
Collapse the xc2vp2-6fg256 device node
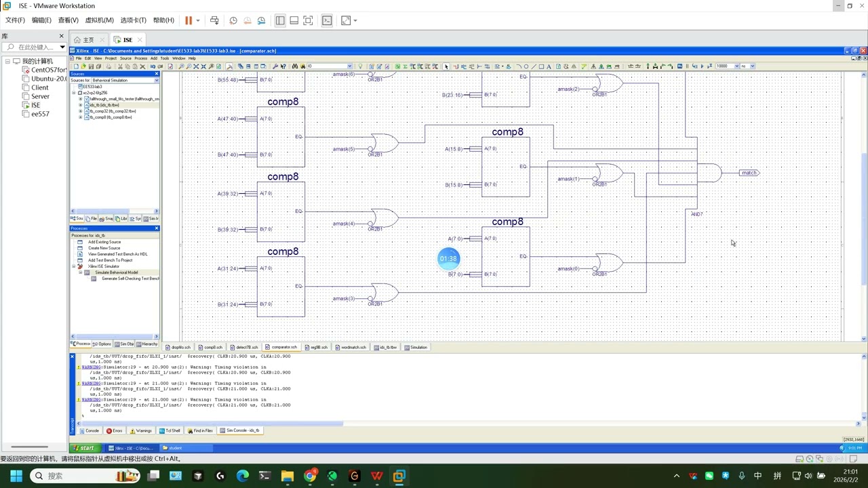[x=75, y=93]
